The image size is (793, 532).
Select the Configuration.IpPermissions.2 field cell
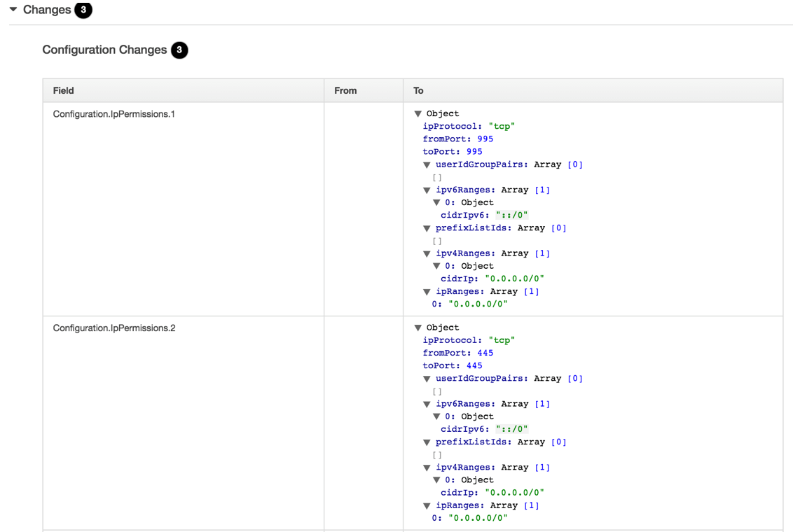pyautogui.click(x=113, y=328)
